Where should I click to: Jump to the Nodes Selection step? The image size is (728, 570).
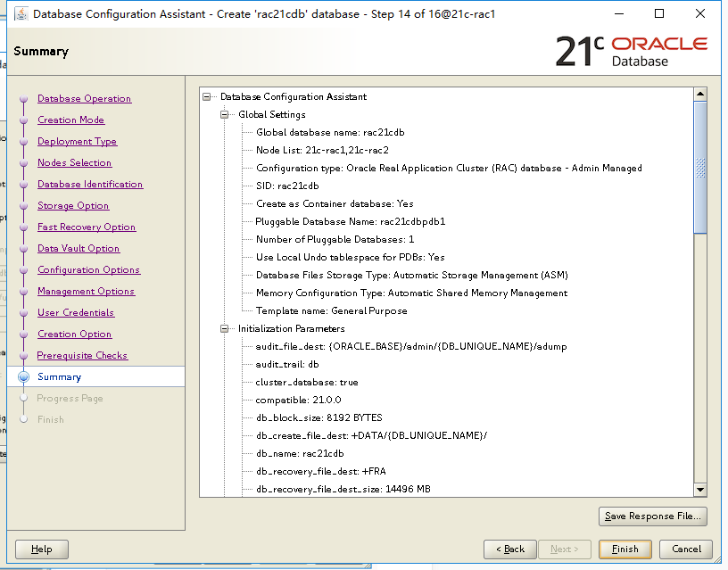tap(74, 162)
